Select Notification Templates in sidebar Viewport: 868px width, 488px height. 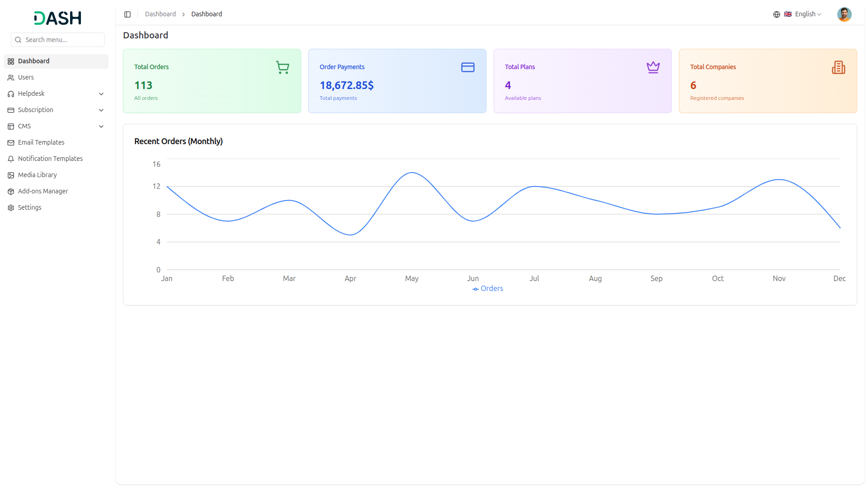pos(56,159)
